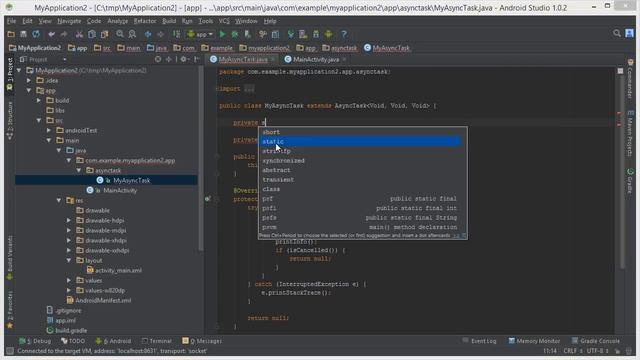Open the TODO tool window
Image resolution: width=640 pixels, height=360 pixels.
click(x=73, y=341)
